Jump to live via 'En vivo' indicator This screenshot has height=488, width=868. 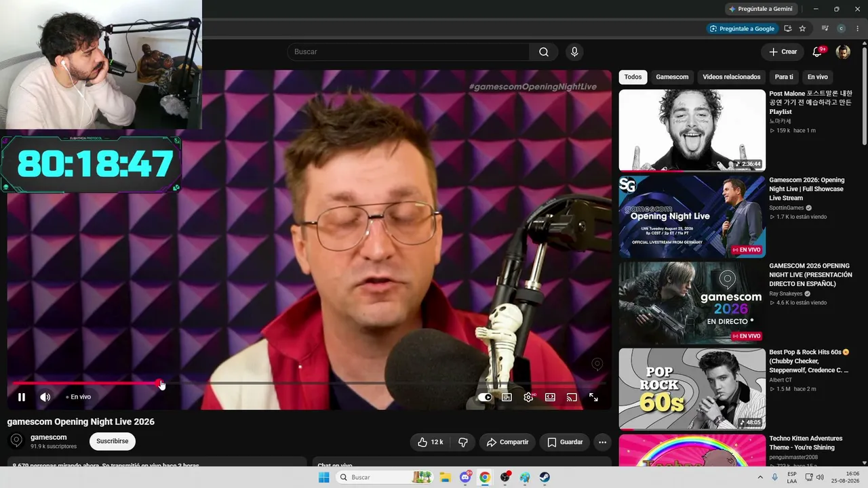[79, 397]
